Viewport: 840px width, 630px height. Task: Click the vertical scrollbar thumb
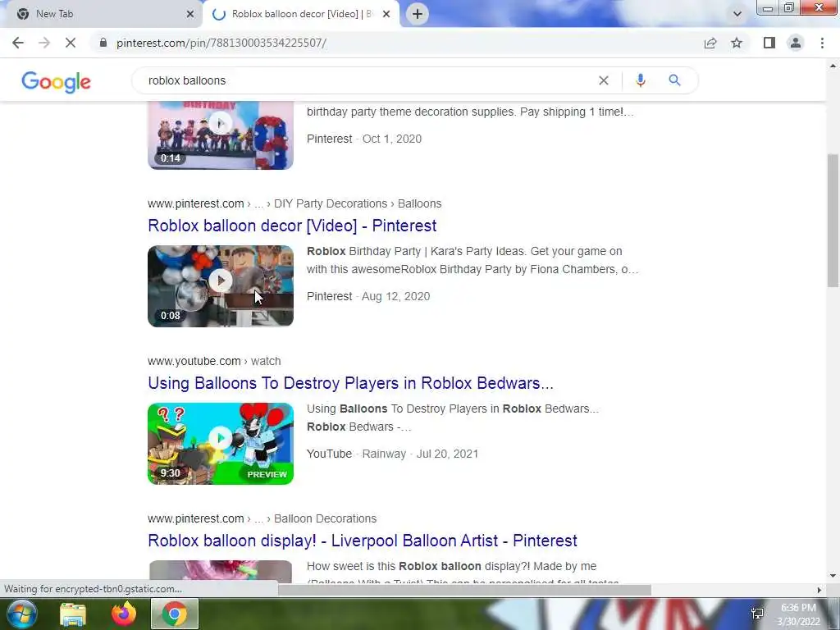[x=833, y=221]
